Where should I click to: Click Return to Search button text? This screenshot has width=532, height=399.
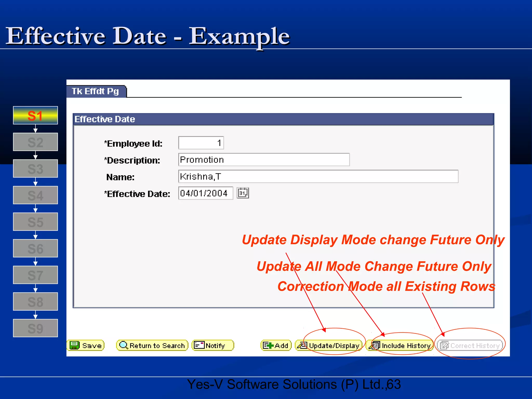[x=157, y=346]
